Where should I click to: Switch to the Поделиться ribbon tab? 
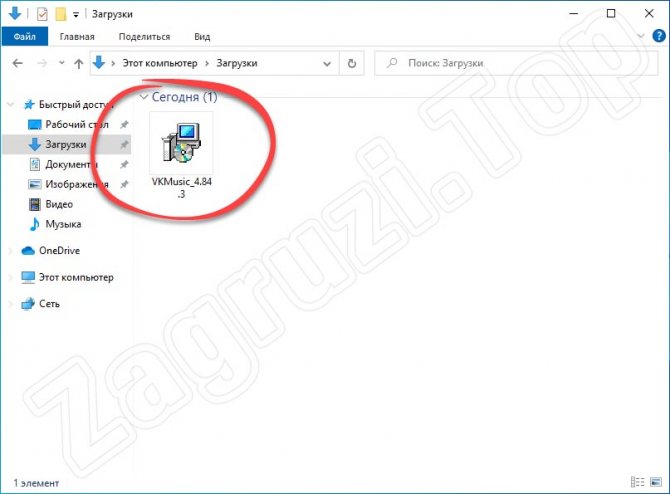coord(144,37)
